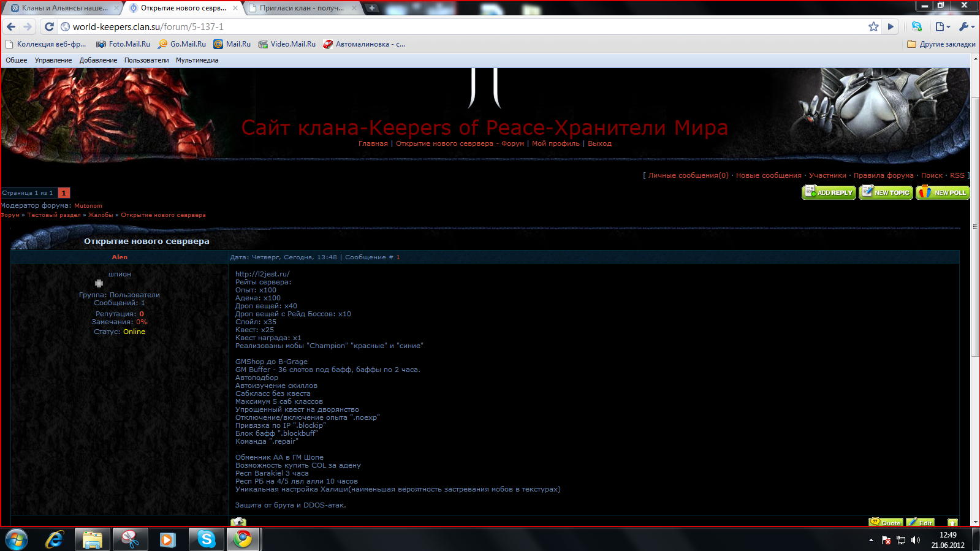Open a new browser tab
Image resolution: width=980 pixels, height=551 pixels.
(372, 8)
